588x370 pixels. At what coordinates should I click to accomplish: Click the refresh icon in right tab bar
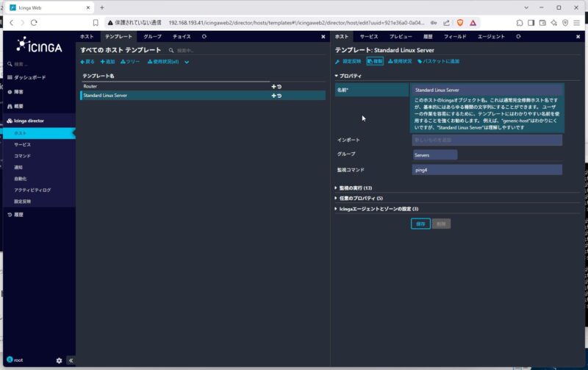coord(518,36)
